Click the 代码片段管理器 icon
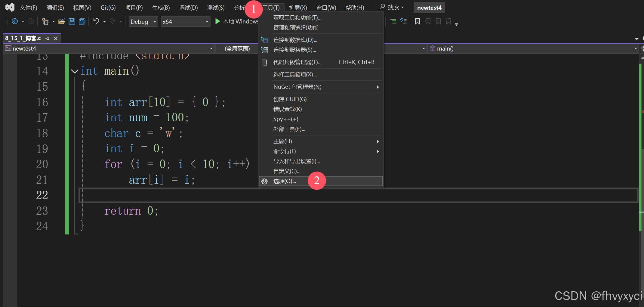 pos(264,62)
